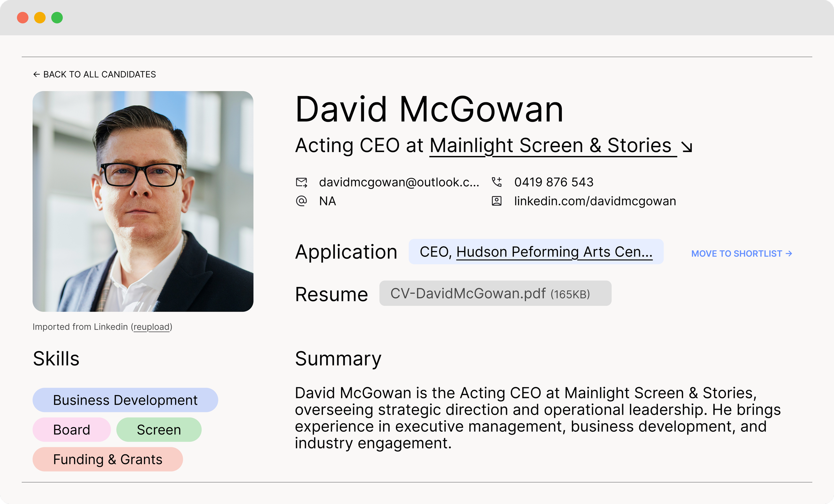Click David McGowan's profile photo
This screenshot has height=504, width=834.
[x=143, y=201]
